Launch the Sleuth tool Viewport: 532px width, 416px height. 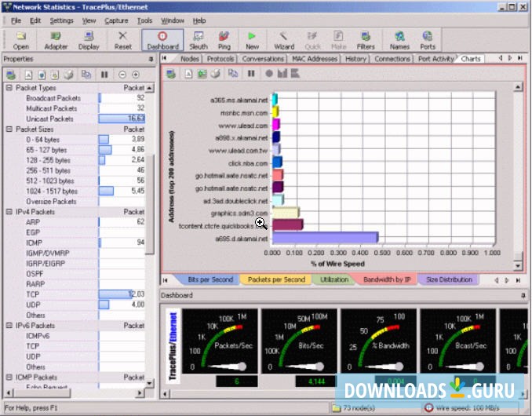point(199,40)
